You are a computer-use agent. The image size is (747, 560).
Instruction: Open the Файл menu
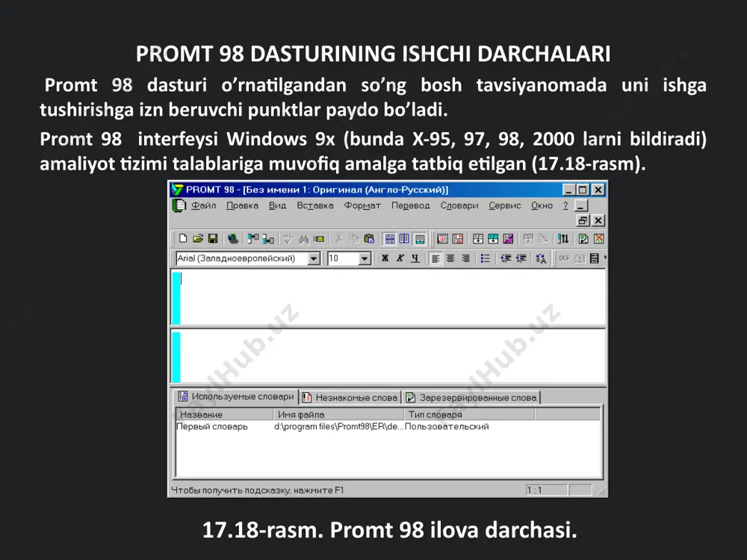pyautogui.click(x=204, y=205)
